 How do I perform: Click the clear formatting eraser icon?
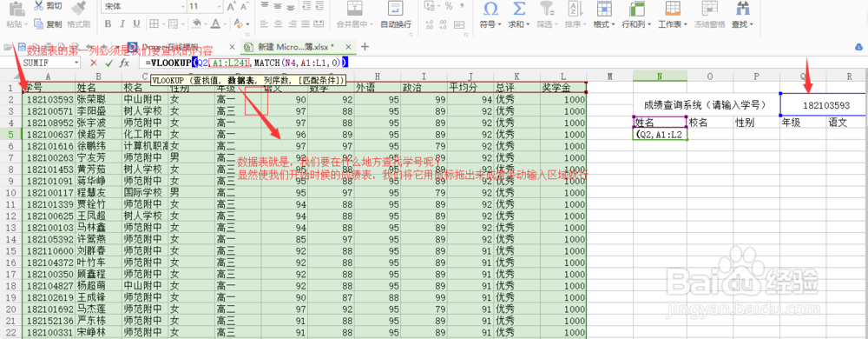tap(238, 23)
